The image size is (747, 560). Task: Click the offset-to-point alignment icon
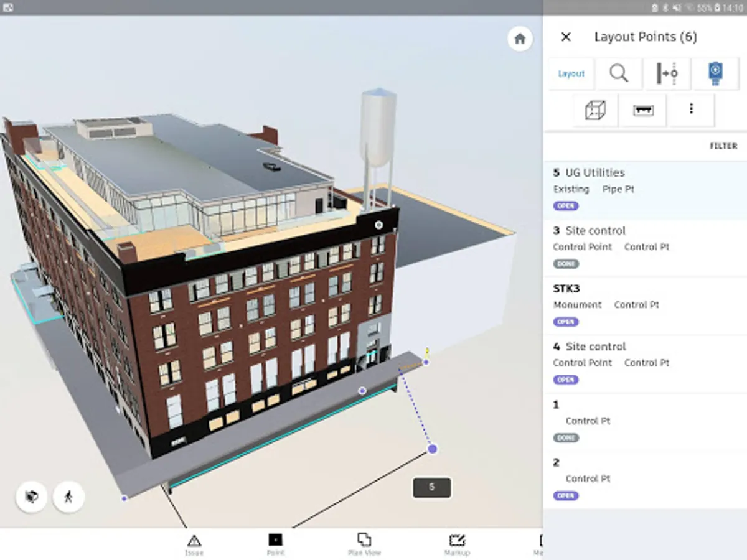[667, 73]
